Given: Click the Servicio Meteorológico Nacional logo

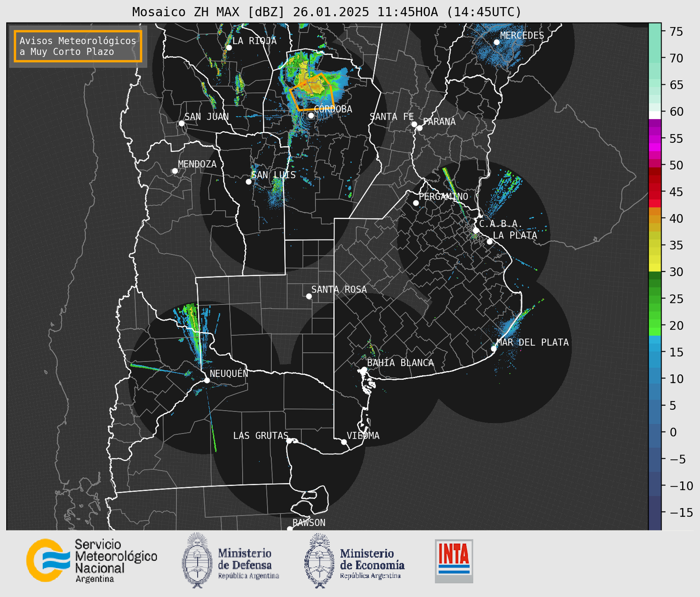Looking at the screenshot, I should [92, 560].
